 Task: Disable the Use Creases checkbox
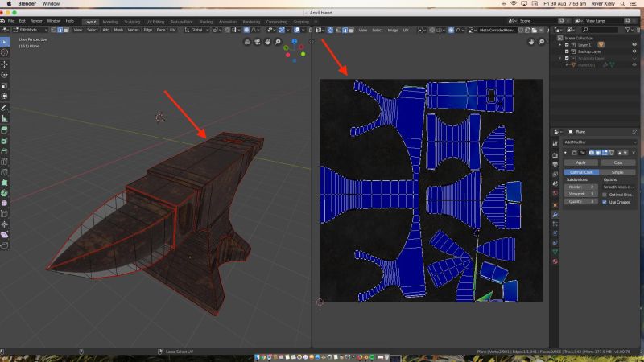coord(605,202)
